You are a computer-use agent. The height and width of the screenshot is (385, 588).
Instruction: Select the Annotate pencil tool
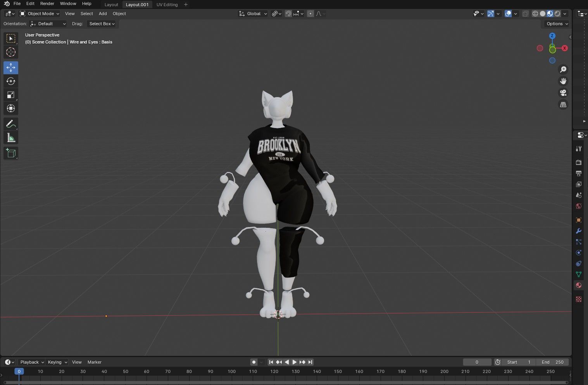pyautogui.click(x=11, y=124)
